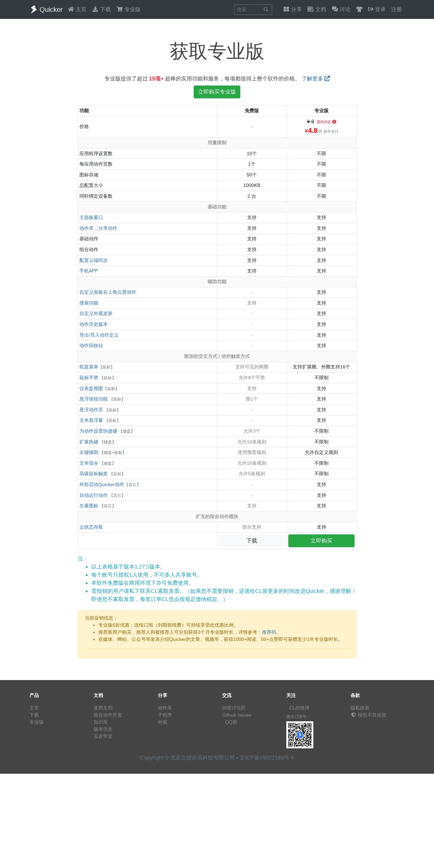Open the 了解更多 external link
434x868 pixels.
click(x=315, y=79)
